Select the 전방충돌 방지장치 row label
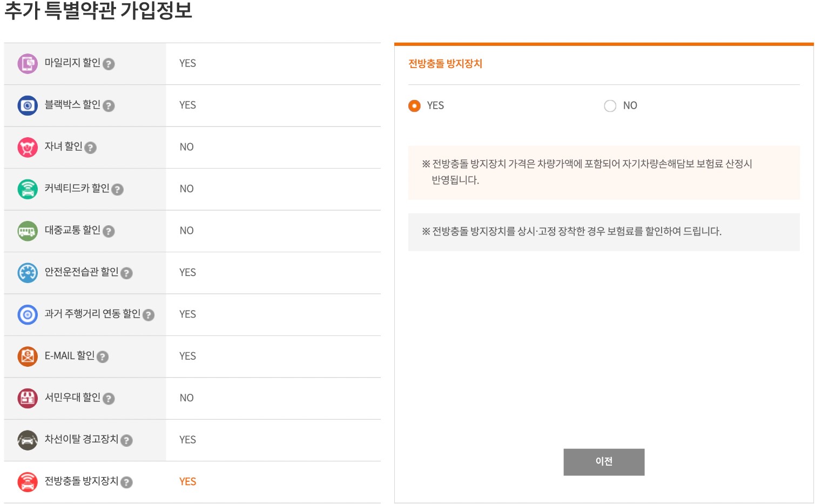 click(82, 481)
